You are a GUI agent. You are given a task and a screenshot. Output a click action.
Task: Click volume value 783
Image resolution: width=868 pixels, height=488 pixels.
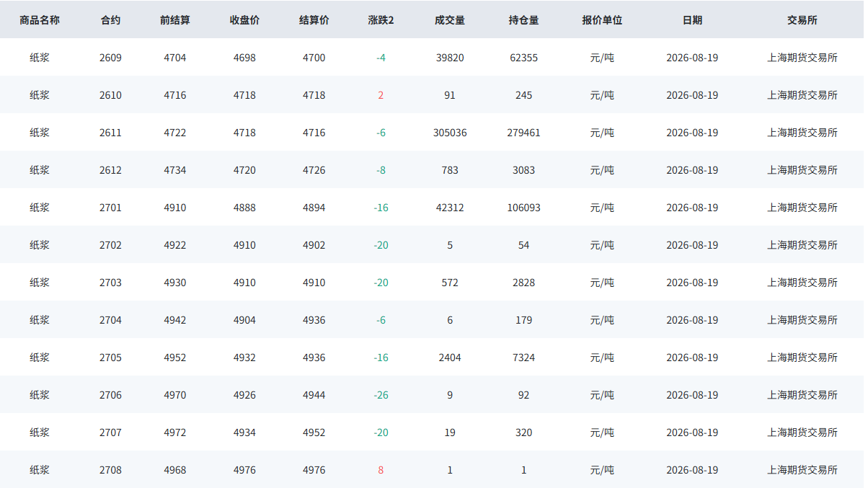point(450,170)
